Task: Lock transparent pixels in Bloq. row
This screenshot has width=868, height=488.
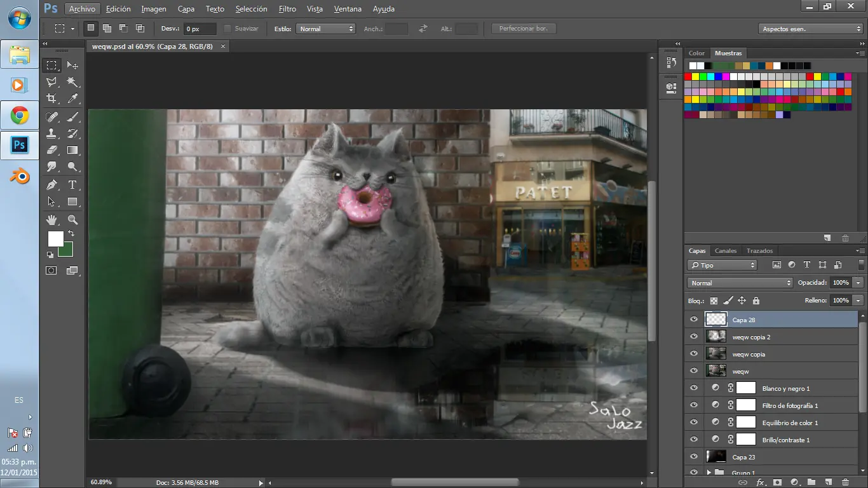Action: pos(714,301)
